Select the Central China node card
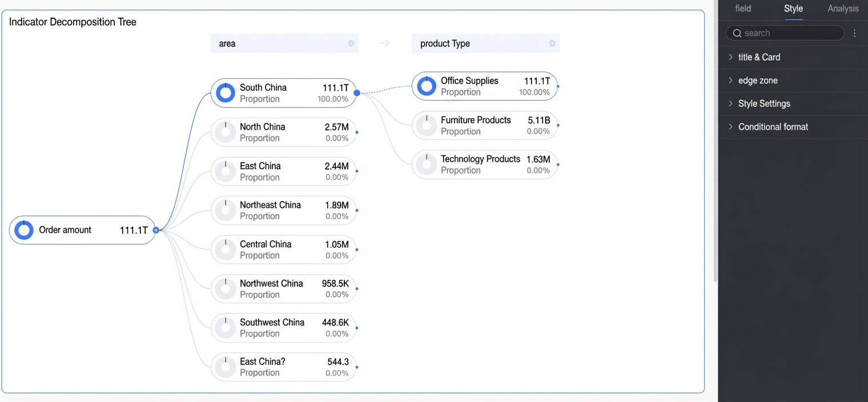This screenshot has height=402, width=868. 284,250
